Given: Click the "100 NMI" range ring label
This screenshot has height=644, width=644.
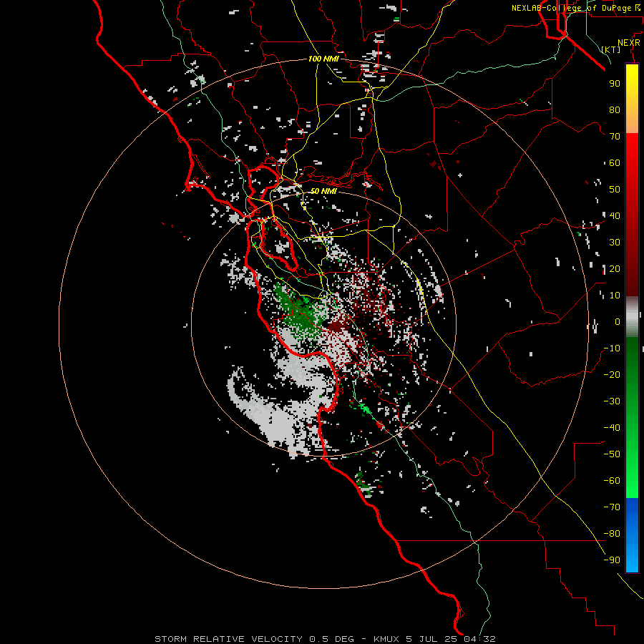Looking at the screenshot, I should 323,59.
